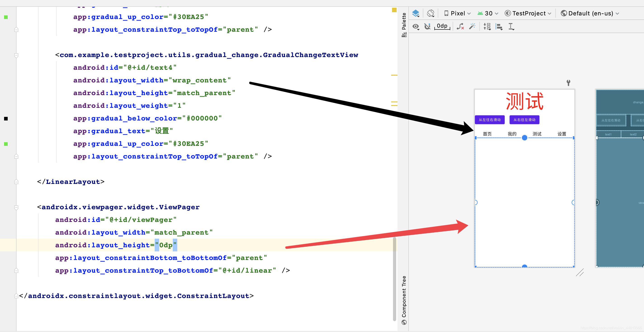This screenshot has width=644, height=332.
Task: Click the 从左往右滑动 button in preview
Action: (490, 120)
